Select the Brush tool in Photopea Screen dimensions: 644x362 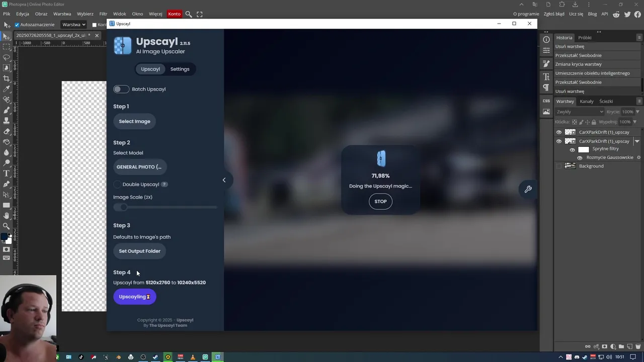(7, 111)
